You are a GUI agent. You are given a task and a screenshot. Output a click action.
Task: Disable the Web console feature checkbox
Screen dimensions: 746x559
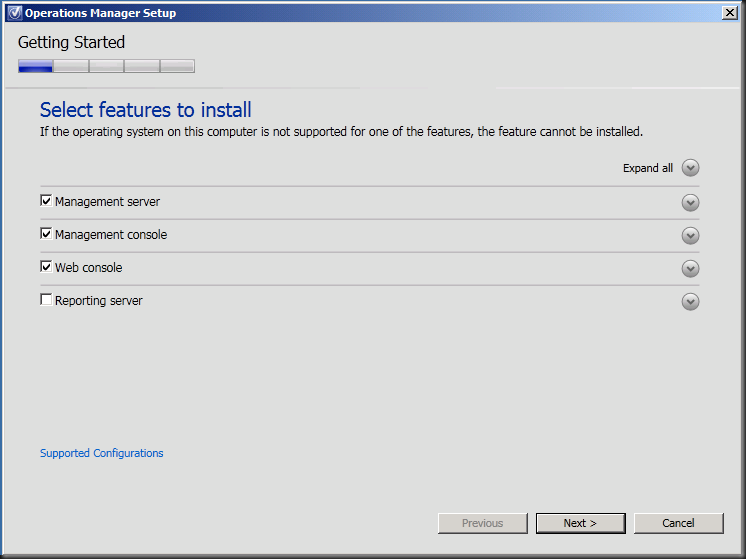tap(46, 267)
